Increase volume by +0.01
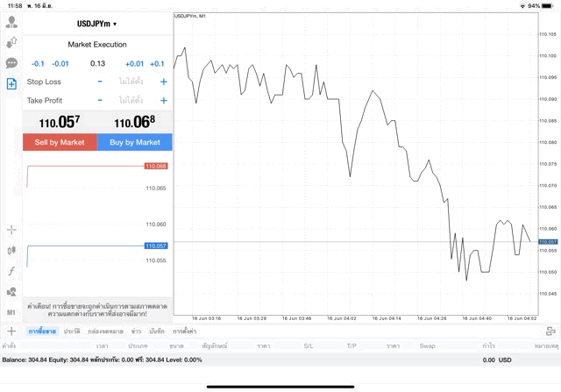Screen dimensions: 561x392 tap(134, 63)
